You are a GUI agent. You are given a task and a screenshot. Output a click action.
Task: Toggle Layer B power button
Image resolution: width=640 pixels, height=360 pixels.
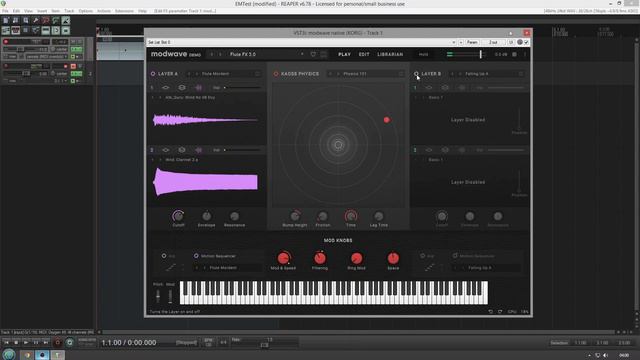click(x=416, y=74)
